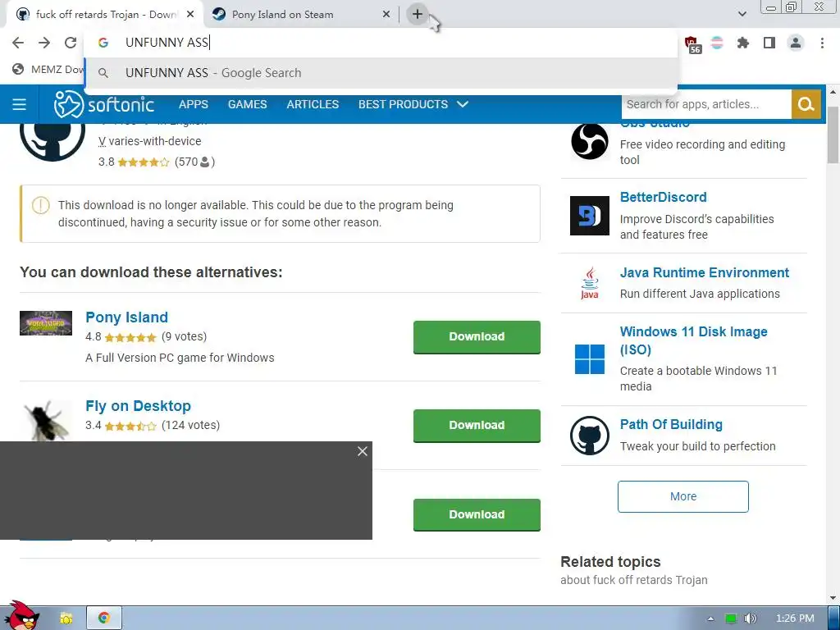Open the Softonic hamburger menu
The height and width of the screenshot is (630, 840).
(20, 104)
